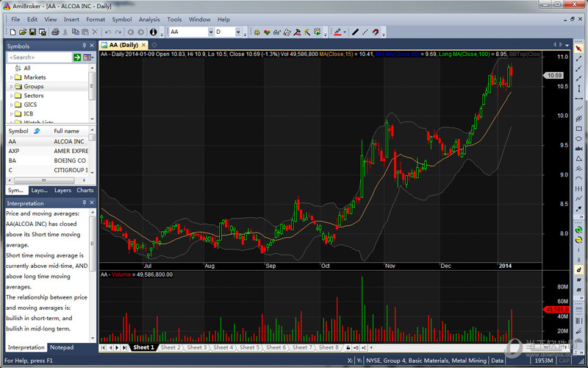This screenshot has height=368, width=588.
Task: Click the blue sort icon next to Symbol
Action: [x=37, y=131]
